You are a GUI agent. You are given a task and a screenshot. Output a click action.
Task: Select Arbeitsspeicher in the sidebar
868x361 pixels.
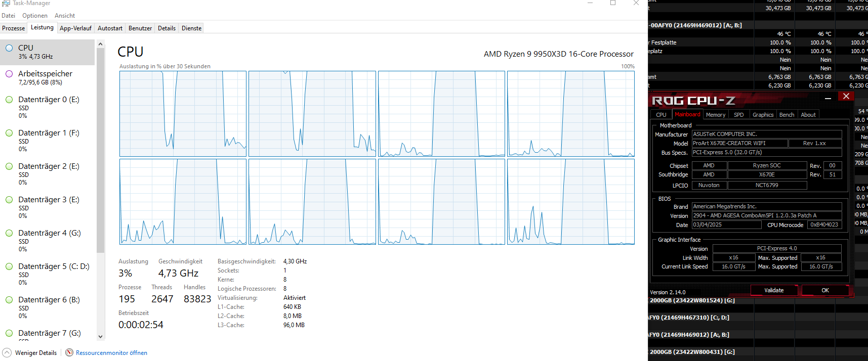coord(48,77)
